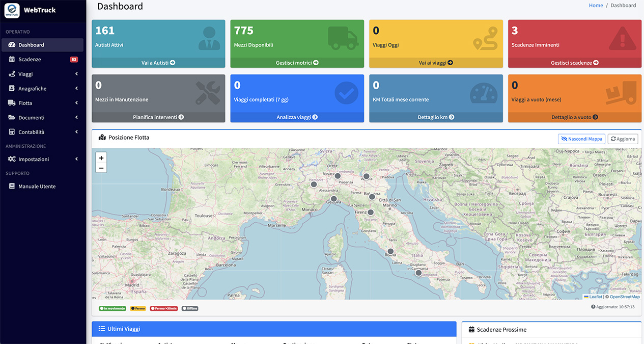Click the fleet marker near Novara on map
This screenshot has height=344, width=644.
click(x=338, y=176)
